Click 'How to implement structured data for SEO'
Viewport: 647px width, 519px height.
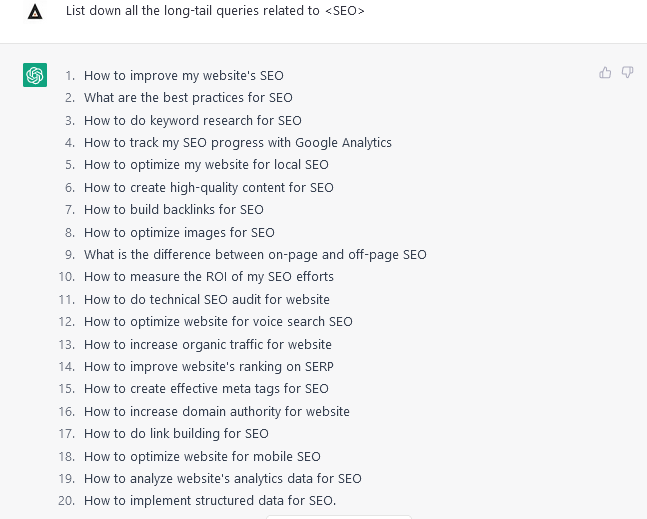click(x=210, y=501)
